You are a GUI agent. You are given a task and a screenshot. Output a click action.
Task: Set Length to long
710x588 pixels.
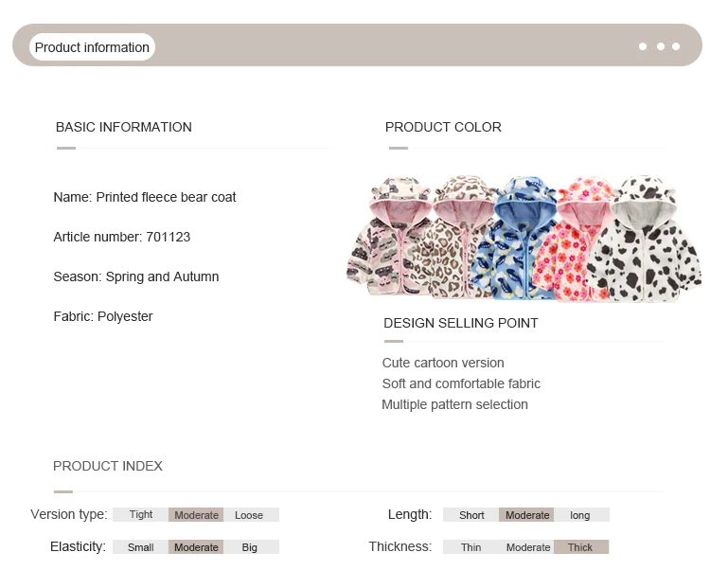[580, 514]
